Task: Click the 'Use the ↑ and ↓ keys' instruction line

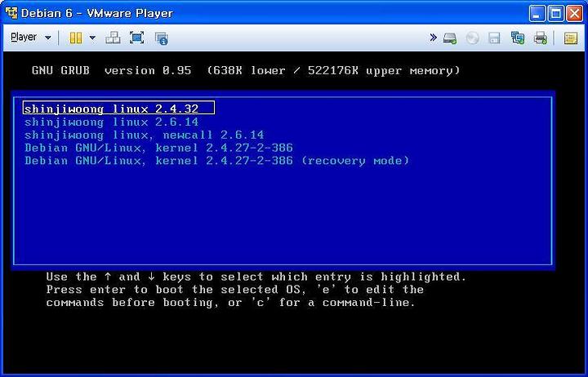Action: [x=256, y=277]
